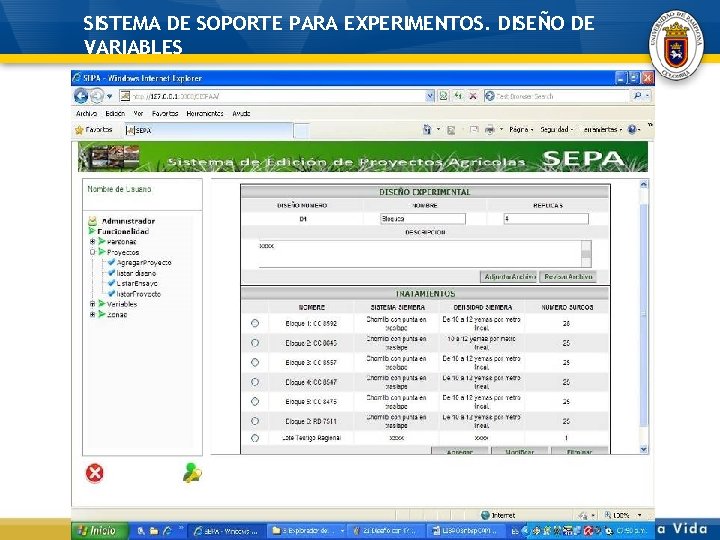Click the read mail icon in command bar
The height and width of the screenshot is (540, 720).
[x=474, y=130]
